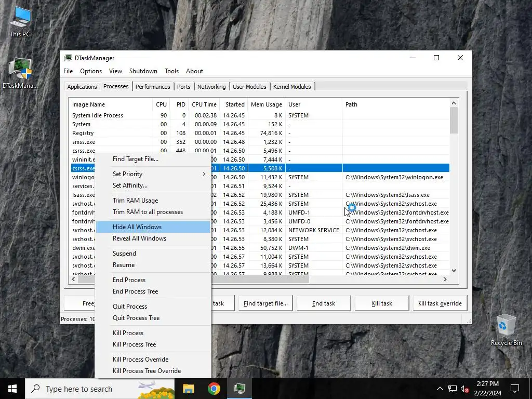Switch to the Ports tab
The image size is (532, 399).
[183, 87]
